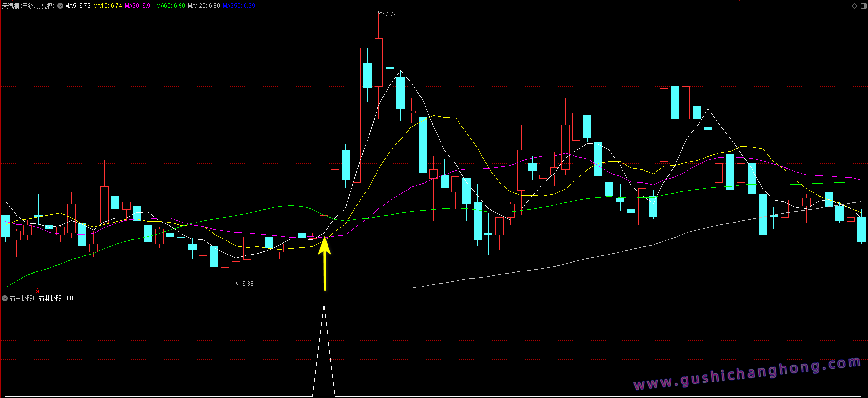The image size is (868, 398).
Task: Select the yellow MA10: 6.74 label
Action: 107,6
